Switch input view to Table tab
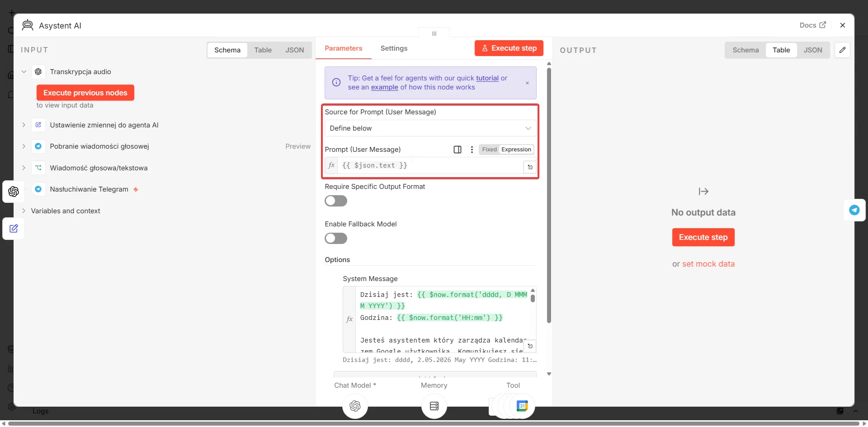 [263, 50]
